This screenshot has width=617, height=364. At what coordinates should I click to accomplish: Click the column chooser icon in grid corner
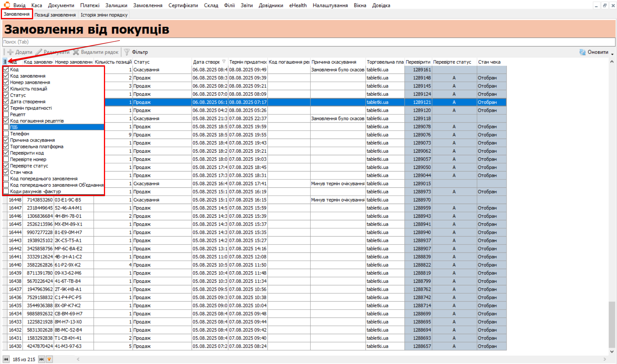5,62
